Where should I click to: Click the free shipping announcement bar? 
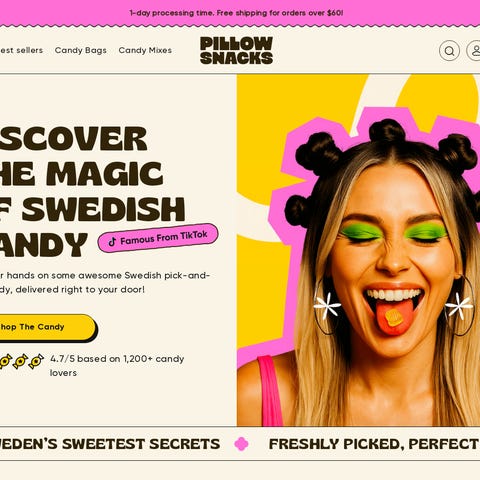236,13
